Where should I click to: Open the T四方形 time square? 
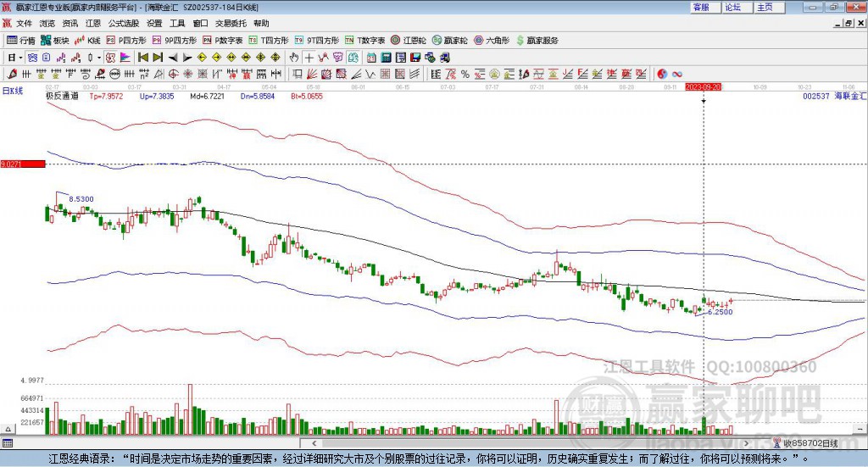(x=269, y=41)
